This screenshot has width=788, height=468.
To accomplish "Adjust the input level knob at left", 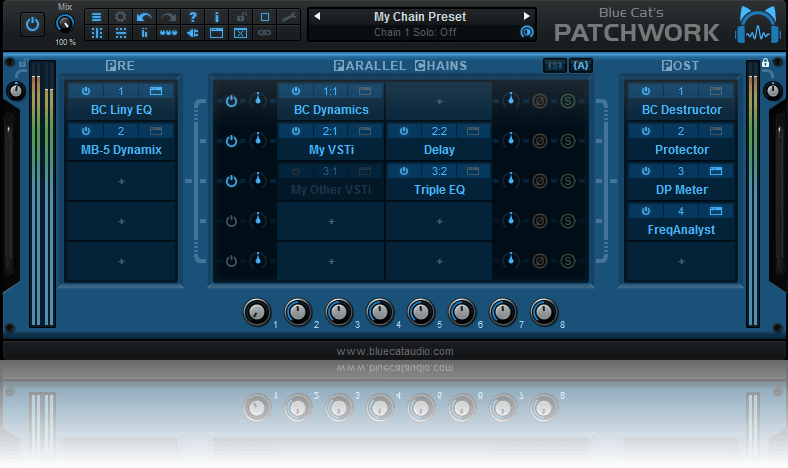I will (16, 91).
